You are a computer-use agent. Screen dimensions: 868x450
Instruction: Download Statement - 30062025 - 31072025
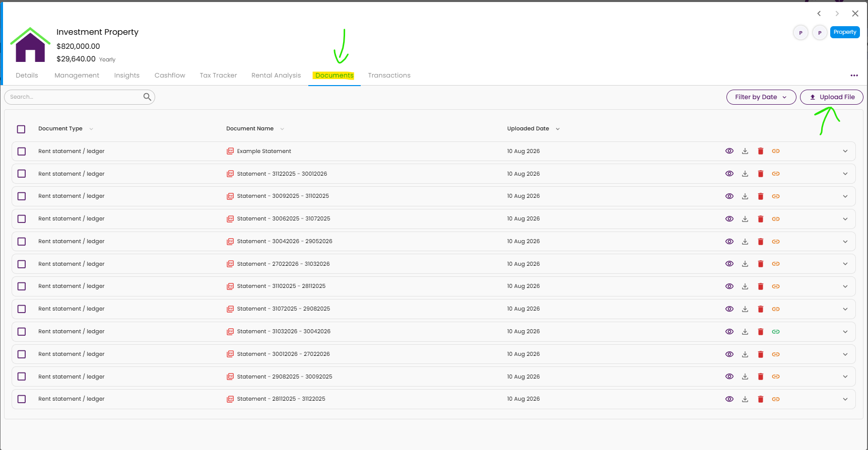click(745, 219)
